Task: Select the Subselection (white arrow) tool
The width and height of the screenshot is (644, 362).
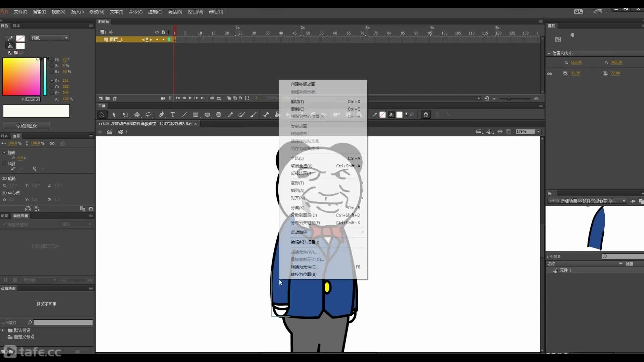Action: click(114, 115)
